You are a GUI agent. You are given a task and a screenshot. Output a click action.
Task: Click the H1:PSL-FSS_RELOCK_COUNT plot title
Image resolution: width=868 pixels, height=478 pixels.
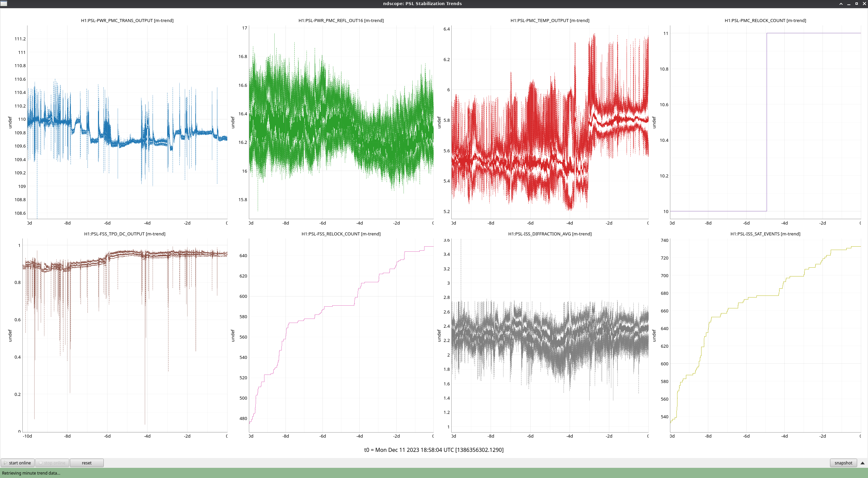point(341,234)
